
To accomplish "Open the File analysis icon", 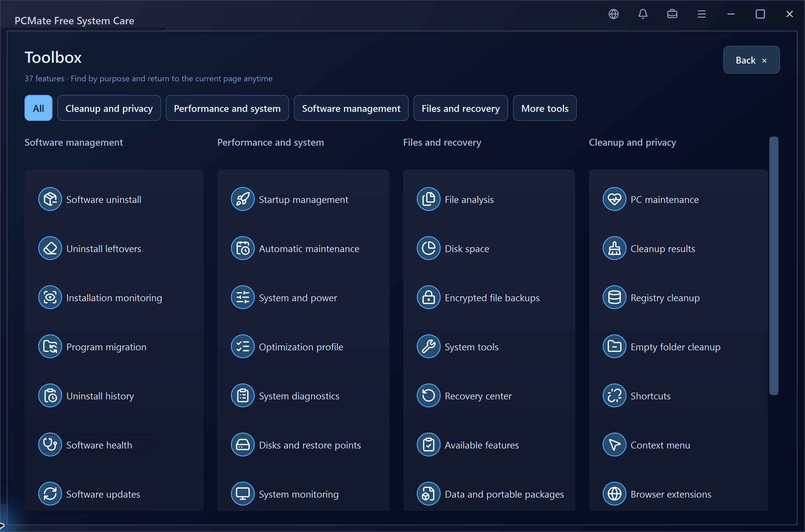I will 429,199.
